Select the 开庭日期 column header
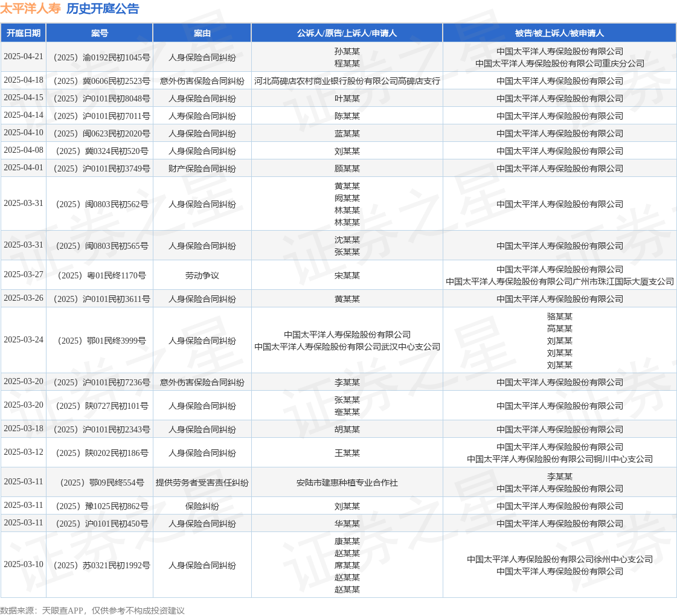 (24, 33)
